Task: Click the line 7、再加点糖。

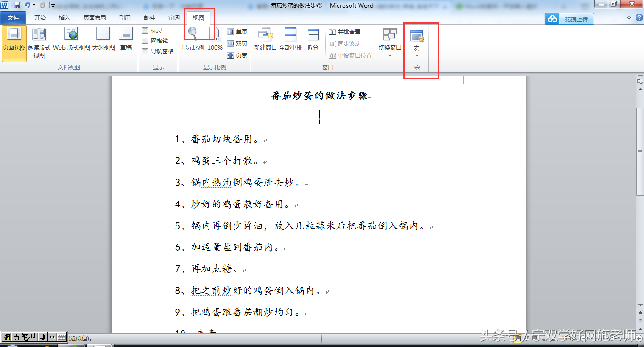Action: 207,269
